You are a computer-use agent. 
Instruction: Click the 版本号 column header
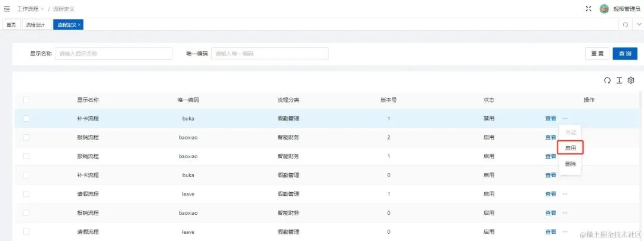point(389,100)
